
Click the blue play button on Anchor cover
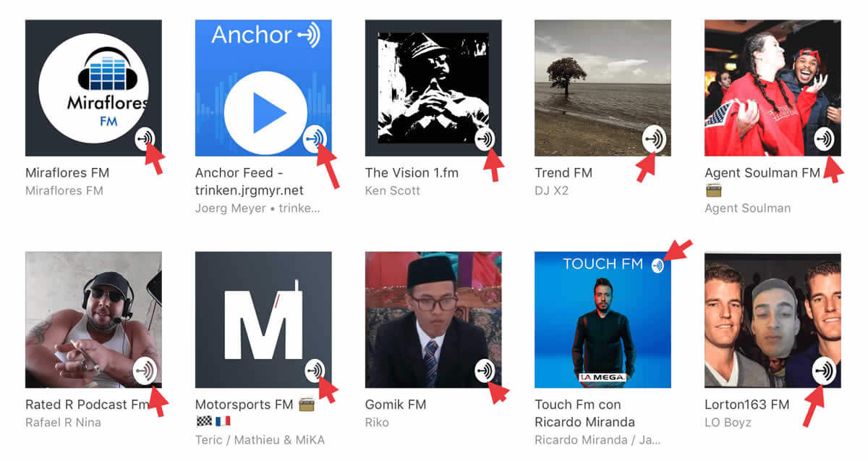(265, 112)
